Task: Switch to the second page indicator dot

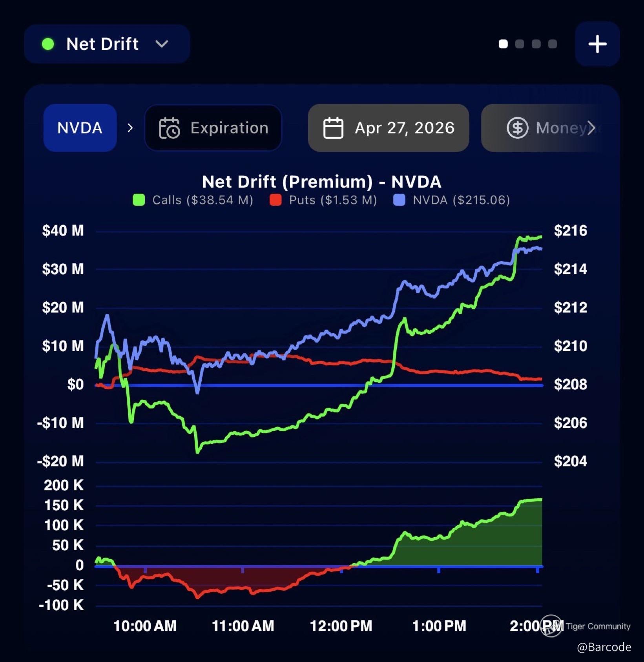Action: pos(520,44)
